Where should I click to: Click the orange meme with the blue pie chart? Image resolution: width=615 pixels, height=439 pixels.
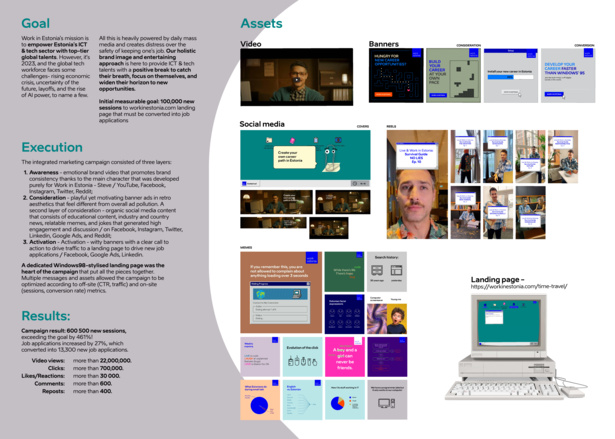click(x=260, y=399)
